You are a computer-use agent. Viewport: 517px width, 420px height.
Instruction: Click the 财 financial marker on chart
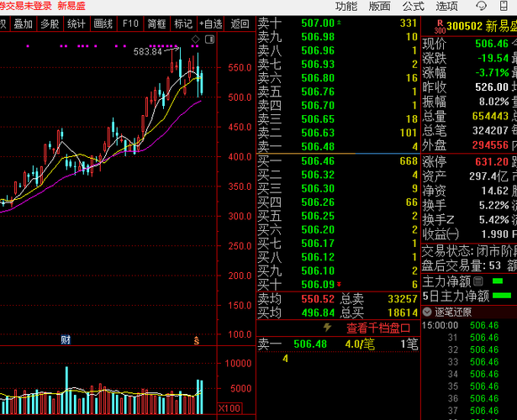(66, 339)
